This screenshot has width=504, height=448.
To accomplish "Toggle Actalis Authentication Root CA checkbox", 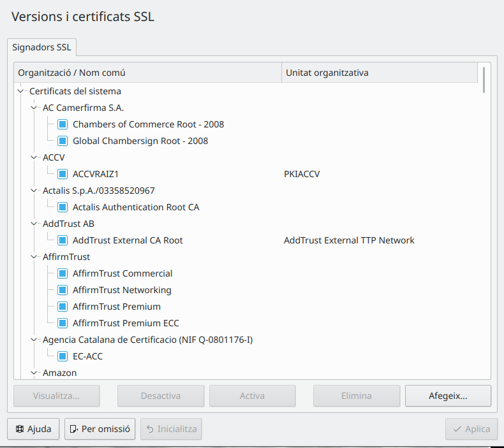I will (63, 207).
